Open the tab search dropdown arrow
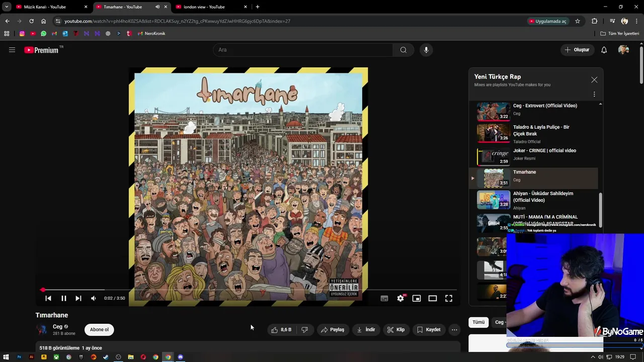The height and width of the screenshot is (362, 644). tap(7, 7)
